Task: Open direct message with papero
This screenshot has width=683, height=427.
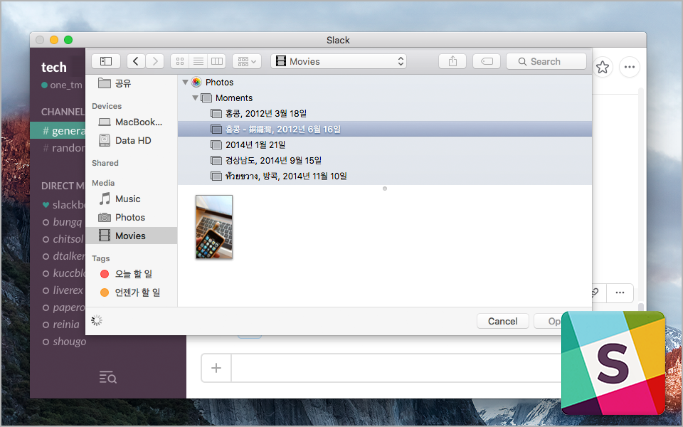Action: [64, 307]
